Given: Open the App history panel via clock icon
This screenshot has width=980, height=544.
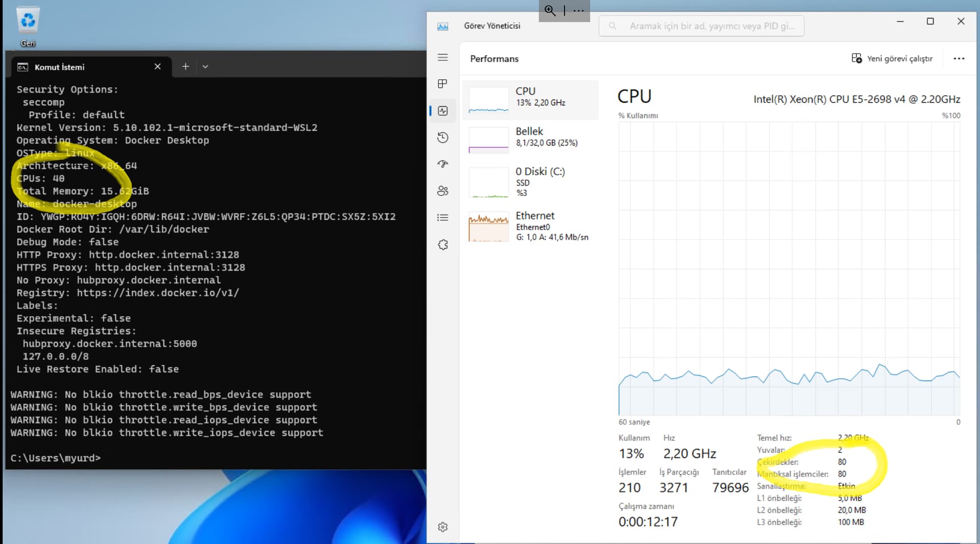Looking at the screenshot, I should (x=442, y=137).
